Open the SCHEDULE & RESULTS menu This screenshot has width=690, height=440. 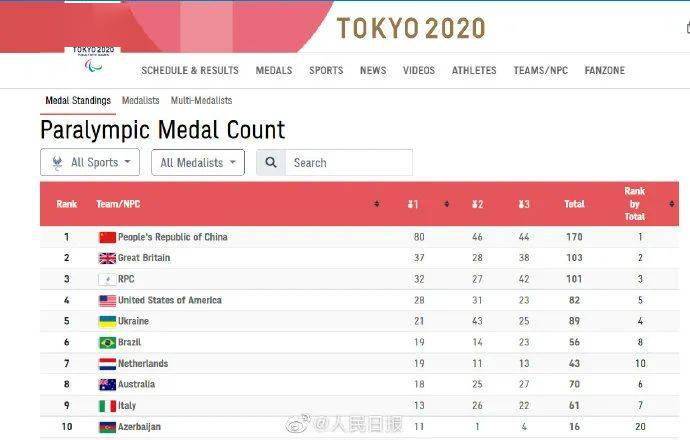(190, 70)
